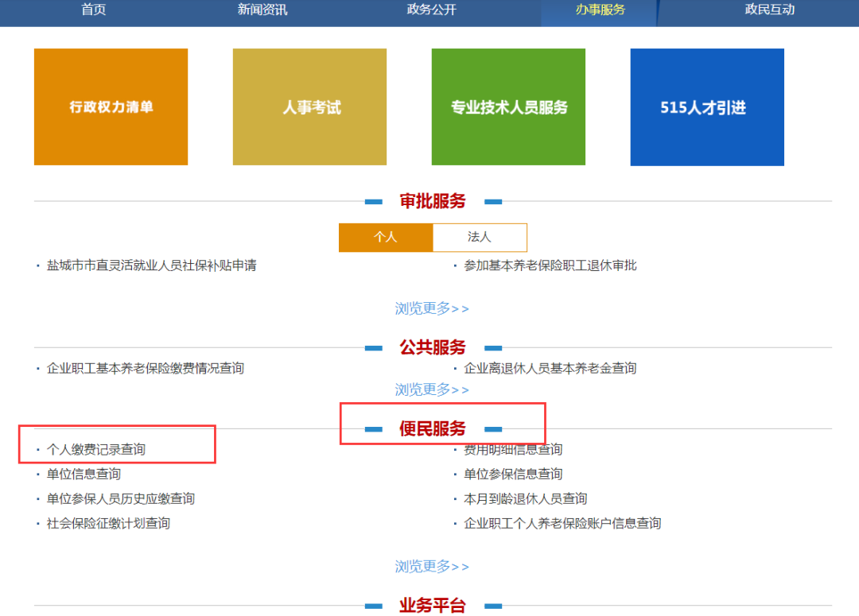
Task: Click the 业务平台 section heading
Action: click(x=432, y=606)
